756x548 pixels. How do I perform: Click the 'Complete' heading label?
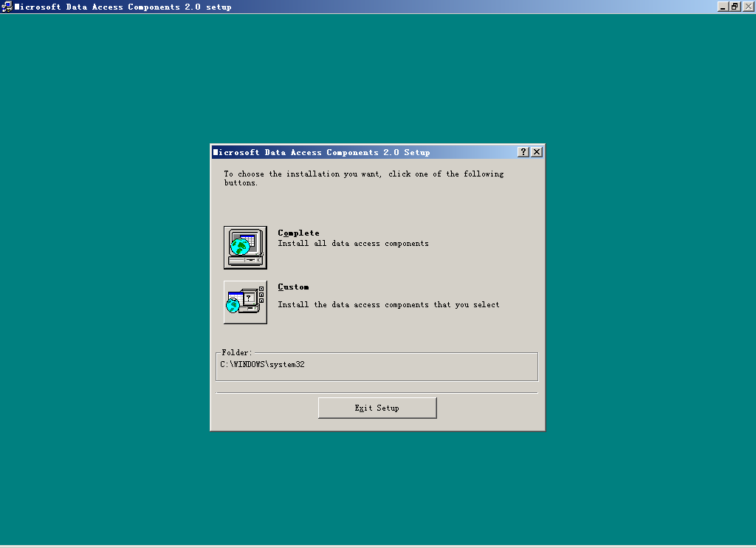pos(298,233)
